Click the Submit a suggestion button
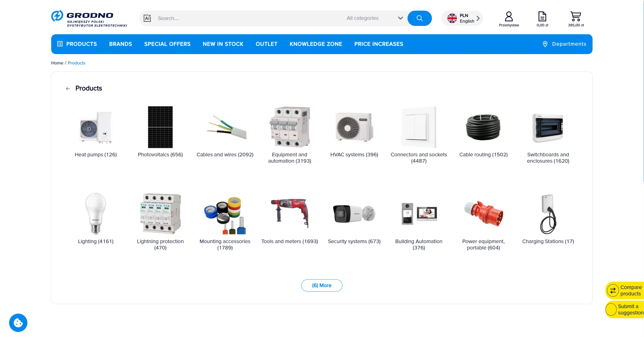 (626, 309)
